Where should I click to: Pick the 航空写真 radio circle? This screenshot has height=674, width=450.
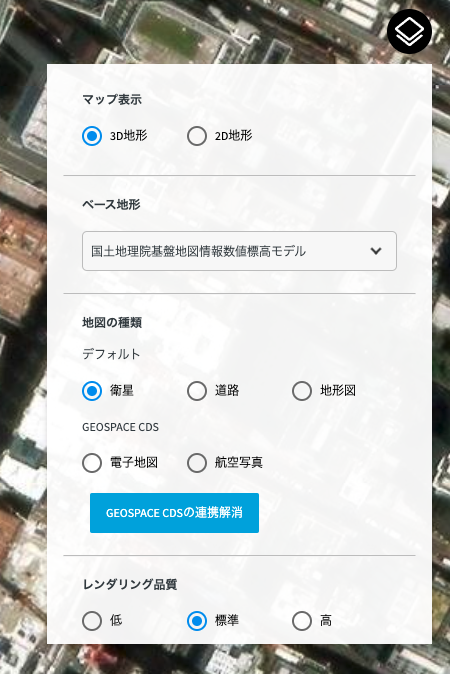[197, 463]
